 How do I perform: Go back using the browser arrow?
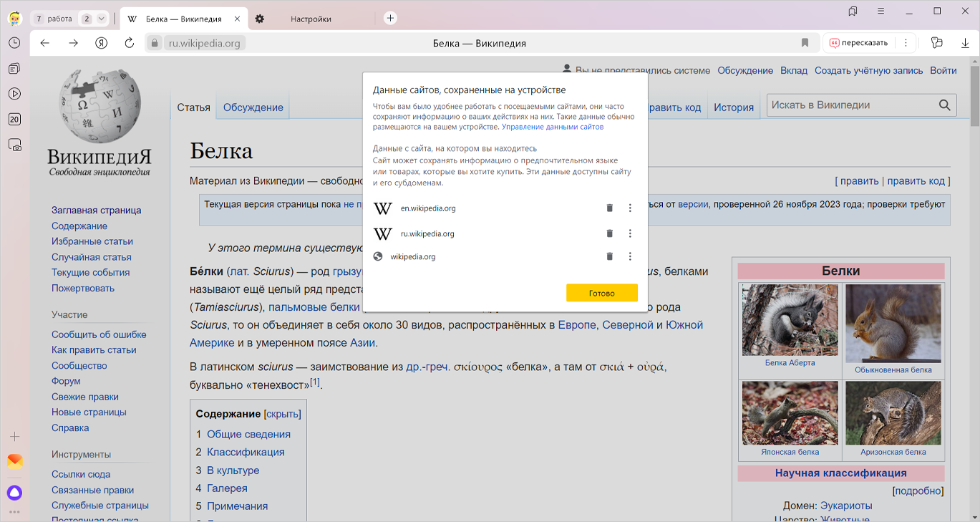click(45, 43)
